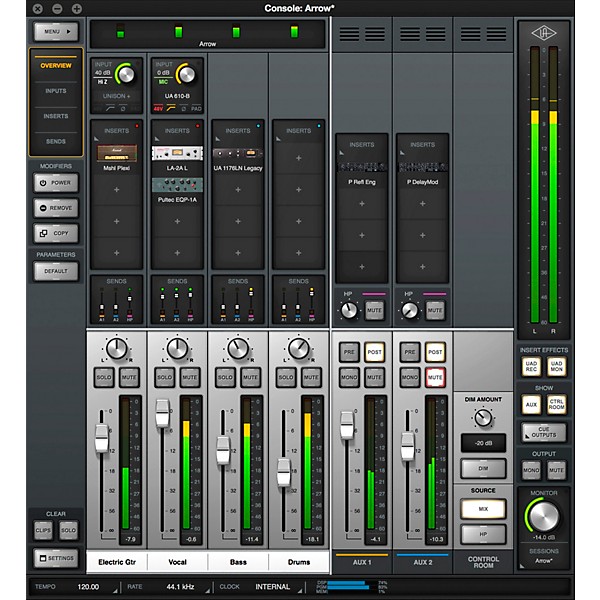
Task: Switch to the Inserts view
Action: (56, 116)
